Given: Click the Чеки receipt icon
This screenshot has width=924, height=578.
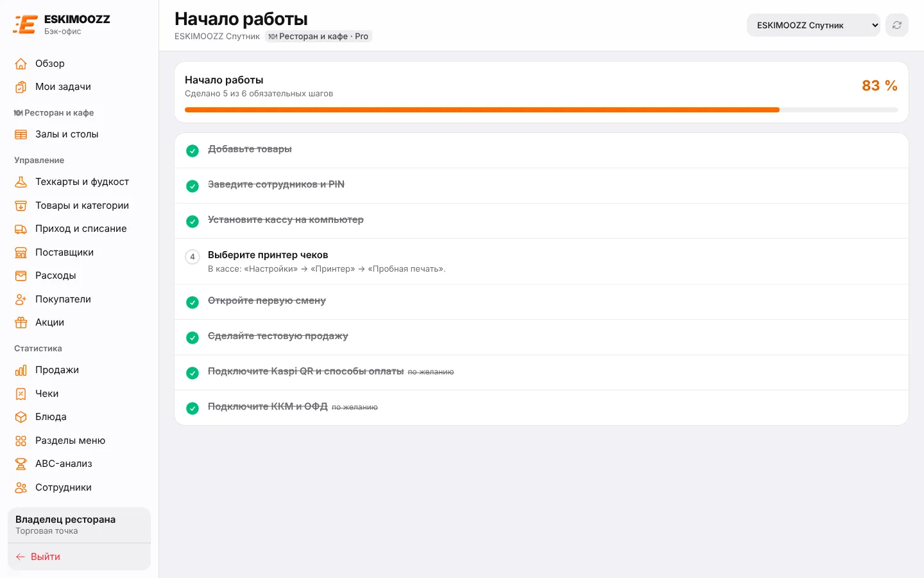Looking at the screenshot, I should [21, 394].
